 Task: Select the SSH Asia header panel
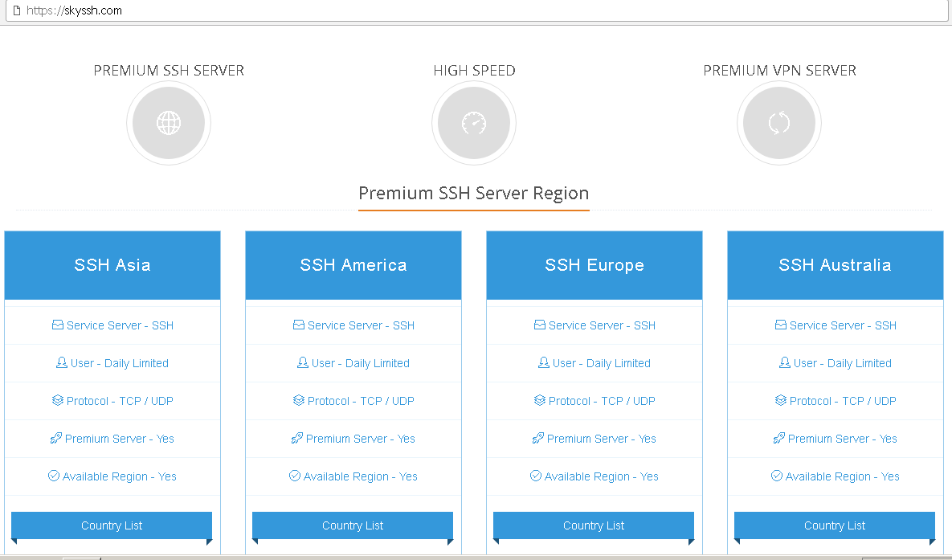[112, 265]
